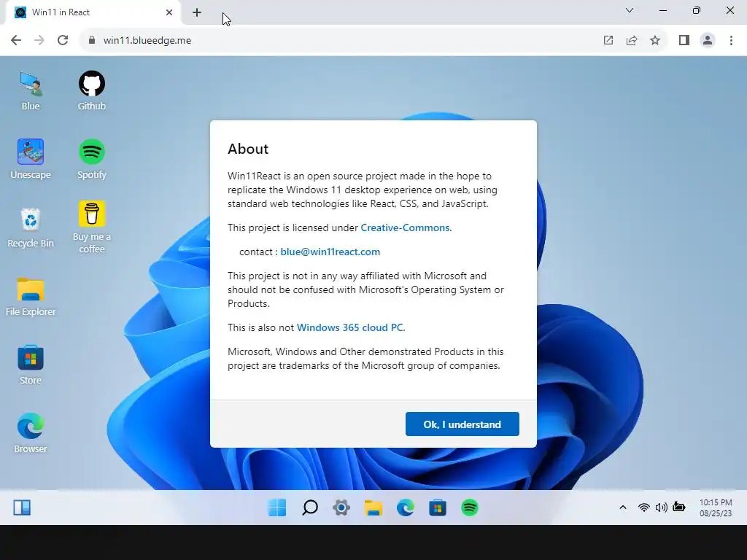
Task: Open the Blue desktop shortcut
Action: (x=31, y=90)
